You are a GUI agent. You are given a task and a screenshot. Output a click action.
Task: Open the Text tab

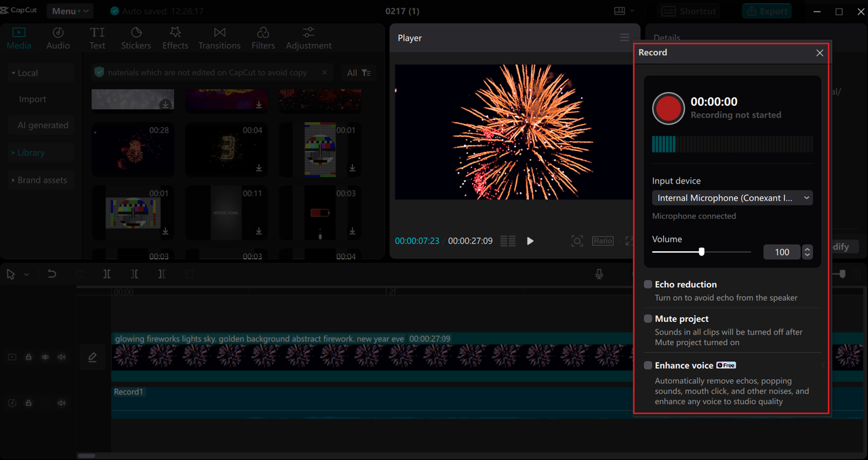coord(98,39)
